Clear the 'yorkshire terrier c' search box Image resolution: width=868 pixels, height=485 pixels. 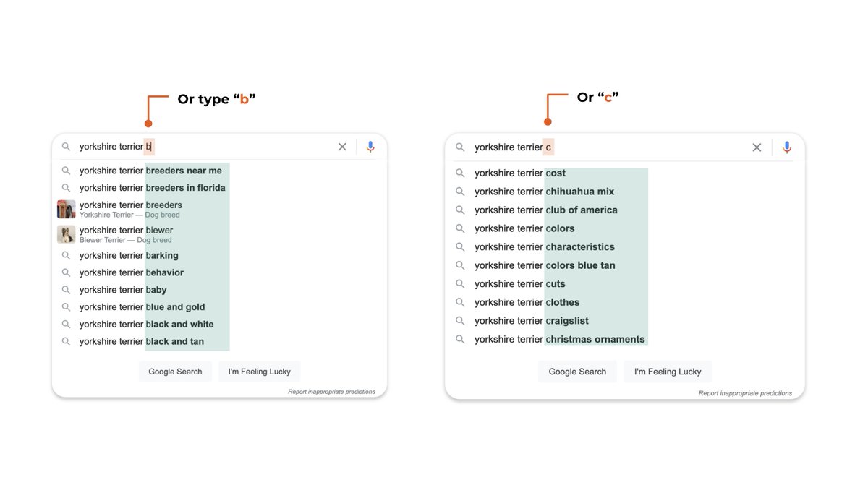[x=757, y=147]
